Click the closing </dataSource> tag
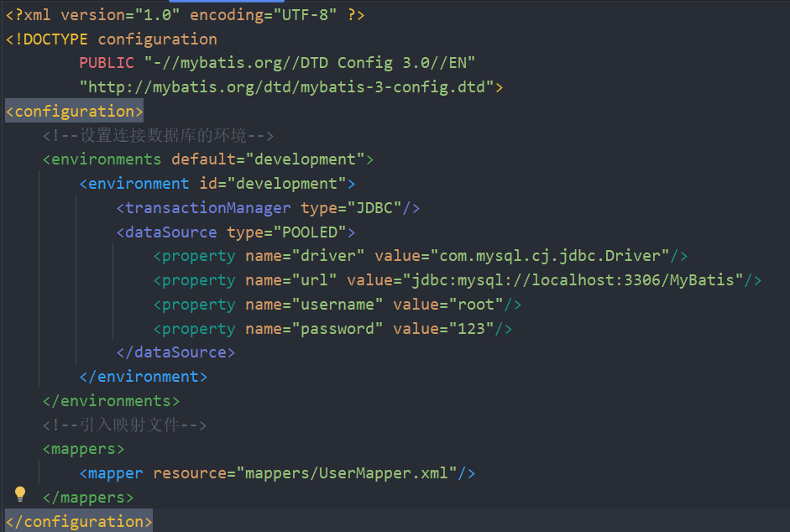The height and width of the screenshot is (532, 790). [175, 352]
